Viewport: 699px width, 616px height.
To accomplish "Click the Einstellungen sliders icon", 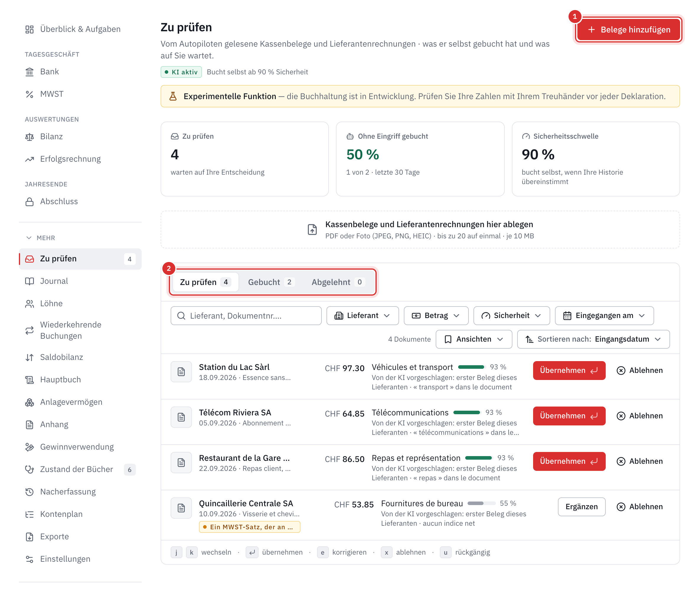I will pyautogui.click(x=30, y=559).
